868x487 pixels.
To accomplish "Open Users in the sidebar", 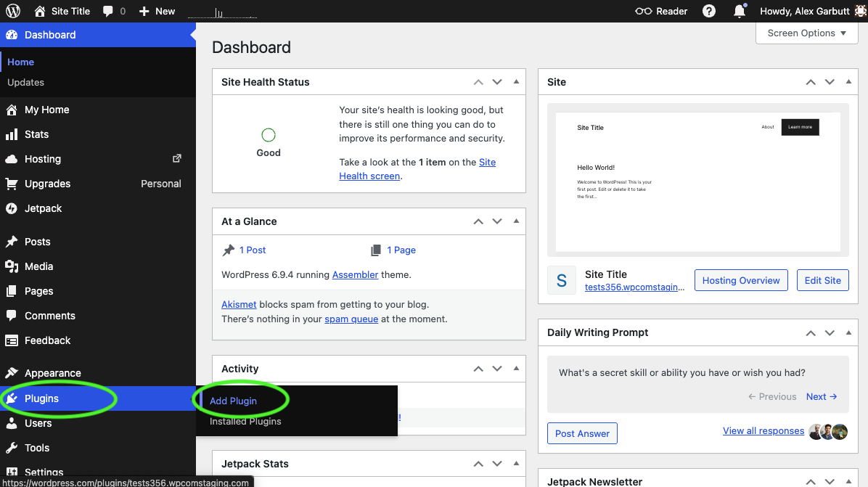I will point(98,423).
